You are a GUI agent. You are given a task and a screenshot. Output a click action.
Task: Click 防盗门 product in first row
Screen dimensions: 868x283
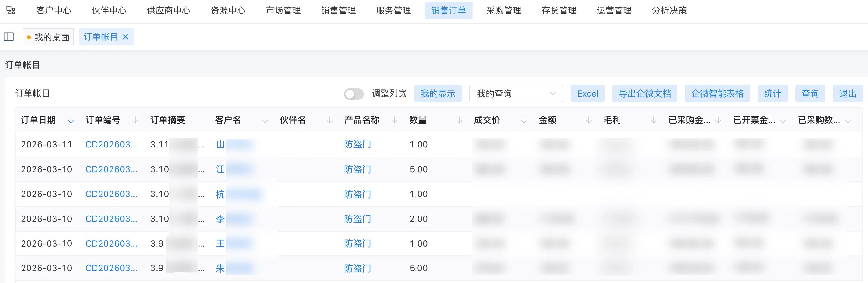[x=358, y=144]
